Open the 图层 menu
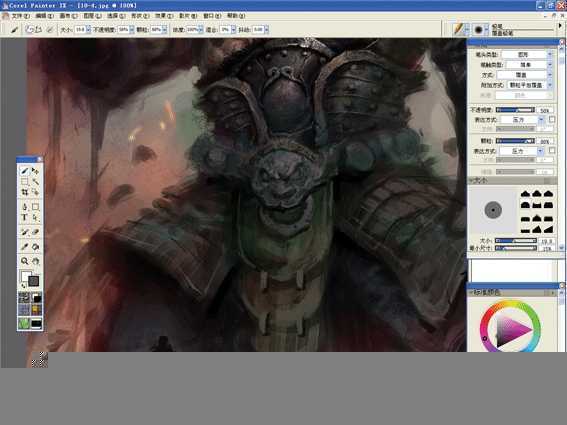Screen dimensions: 567x425 click(x=92, y=16)
